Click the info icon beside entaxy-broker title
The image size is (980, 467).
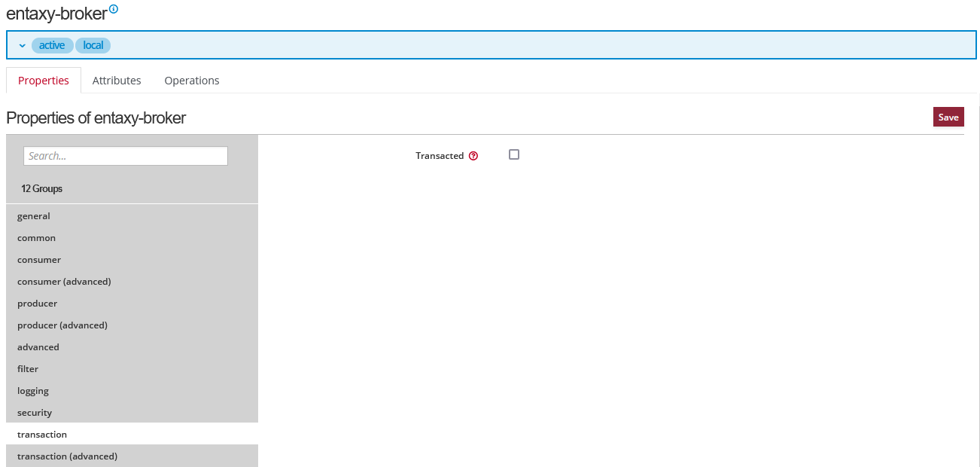tap(114, 9)
